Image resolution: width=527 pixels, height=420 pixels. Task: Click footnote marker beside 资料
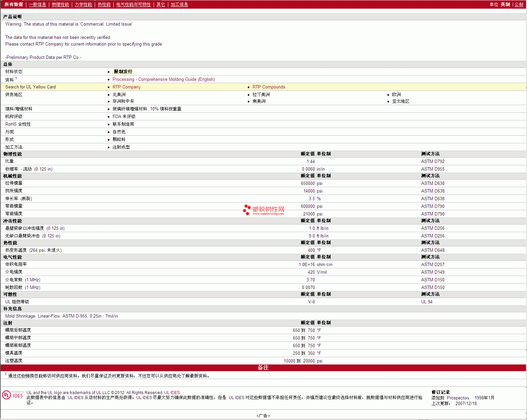(x=16, y=78)
